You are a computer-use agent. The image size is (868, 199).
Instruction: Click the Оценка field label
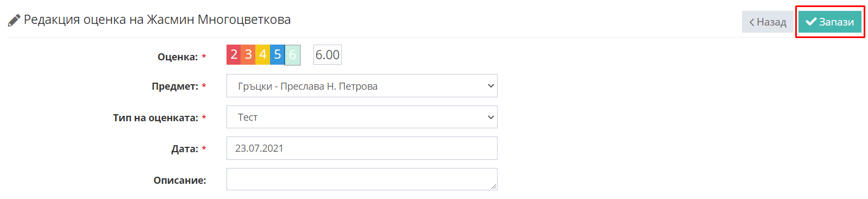(178, 57)
